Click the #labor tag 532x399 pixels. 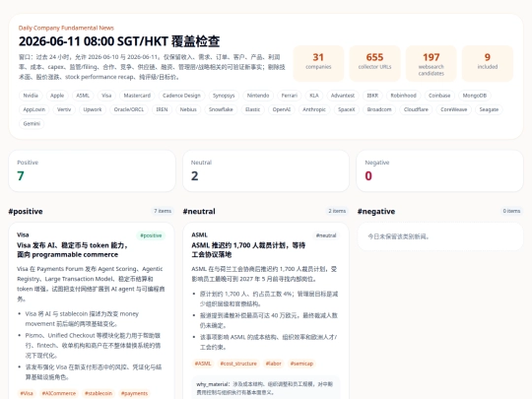[x=274, y=364]
